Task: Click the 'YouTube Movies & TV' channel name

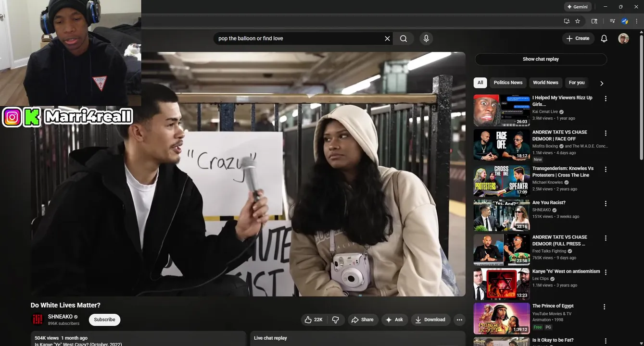Action: pyautogui.click(x=552, y=314)
